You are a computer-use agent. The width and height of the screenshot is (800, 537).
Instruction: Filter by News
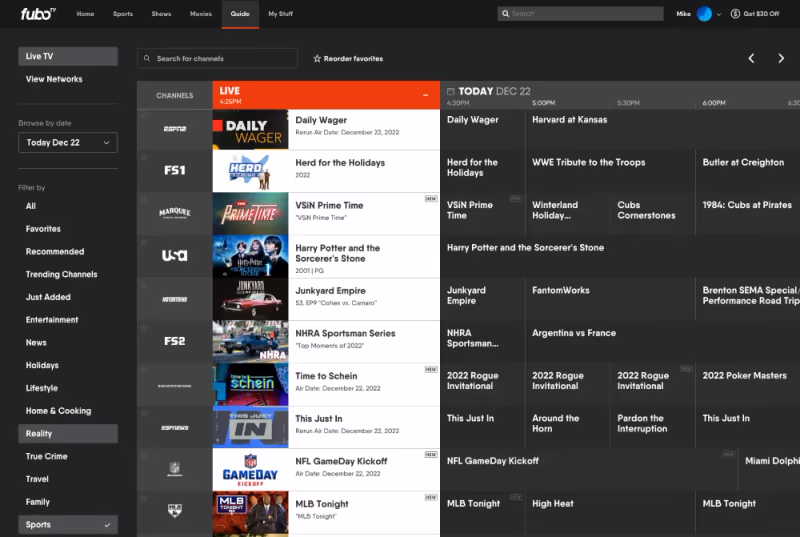(36, 343)
